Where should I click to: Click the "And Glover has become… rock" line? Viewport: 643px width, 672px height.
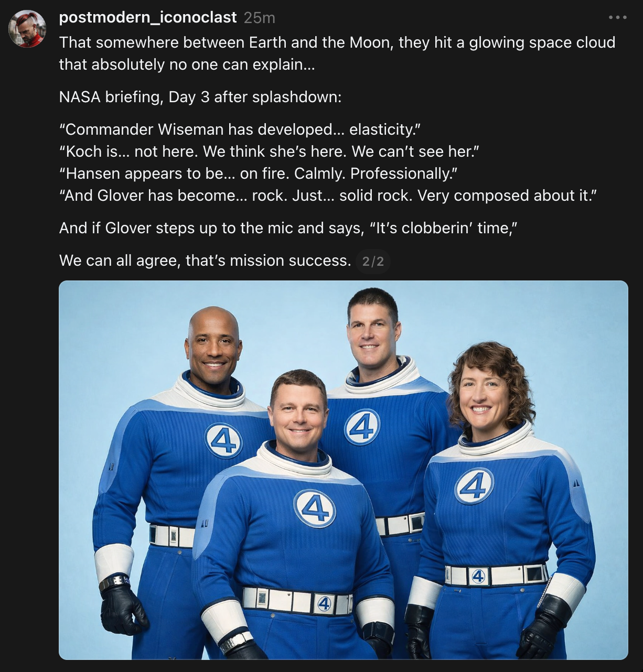pyautogui.click(x=328, y=196)
